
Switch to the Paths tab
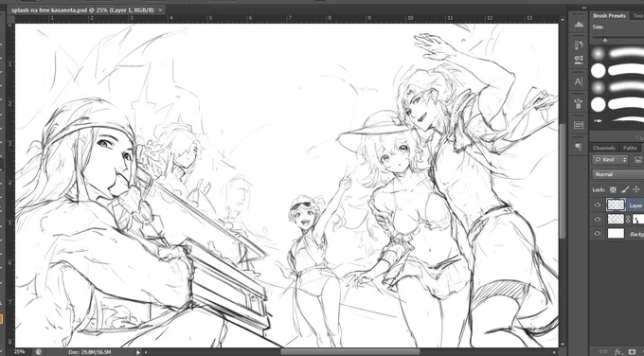630,148
